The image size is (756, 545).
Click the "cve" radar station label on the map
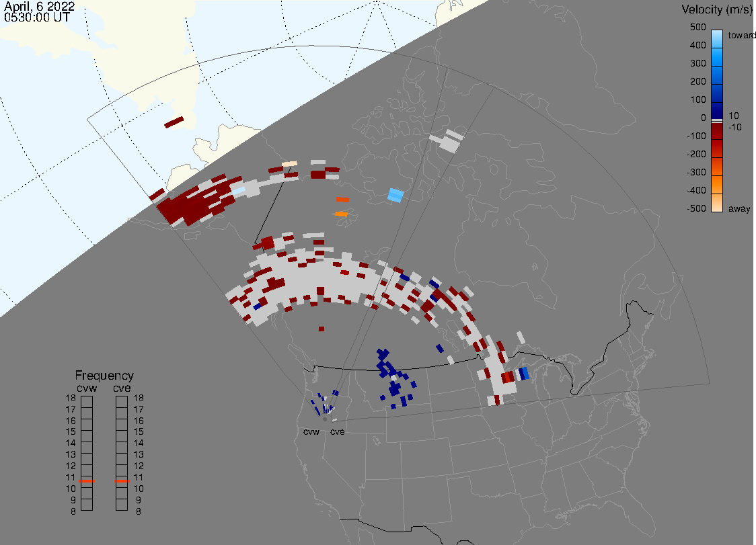338,431
